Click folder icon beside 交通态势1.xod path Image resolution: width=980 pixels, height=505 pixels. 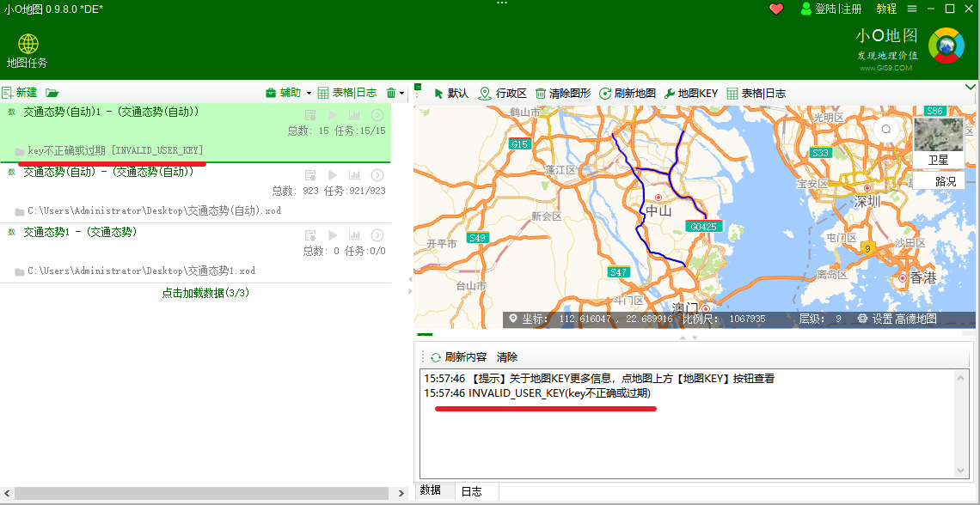[20, 271]
